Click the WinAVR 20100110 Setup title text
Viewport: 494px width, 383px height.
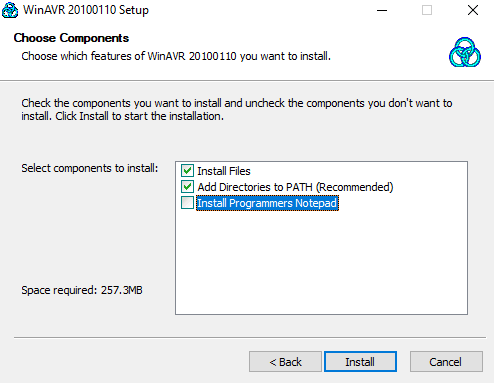pos(86,10)
